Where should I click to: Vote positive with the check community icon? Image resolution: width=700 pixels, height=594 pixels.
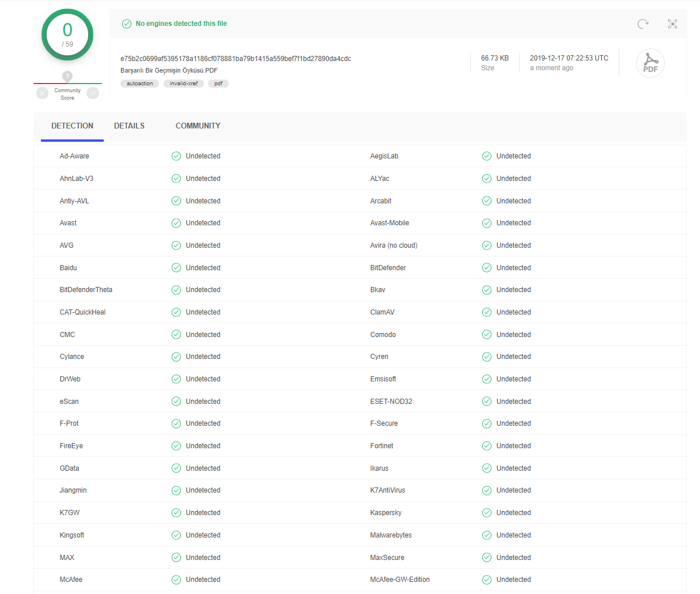93,93
